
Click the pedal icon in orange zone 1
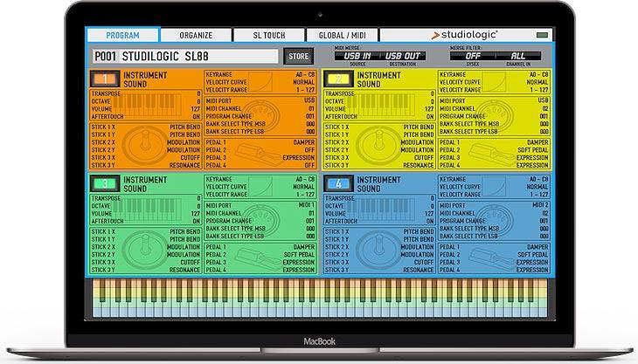(259, 155)
